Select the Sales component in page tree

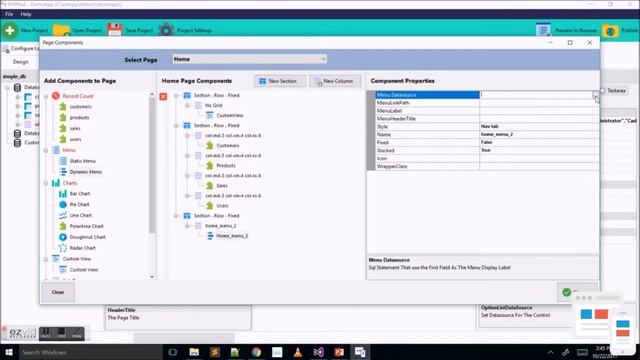tap(222, 185)
